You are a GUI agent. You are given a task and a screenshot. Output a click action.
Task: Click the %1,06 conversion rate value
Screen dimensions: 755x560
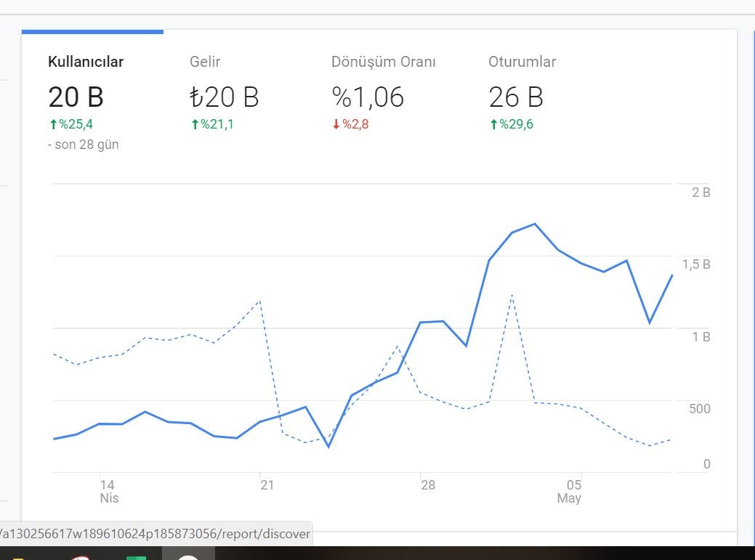[x=368, y=97]
